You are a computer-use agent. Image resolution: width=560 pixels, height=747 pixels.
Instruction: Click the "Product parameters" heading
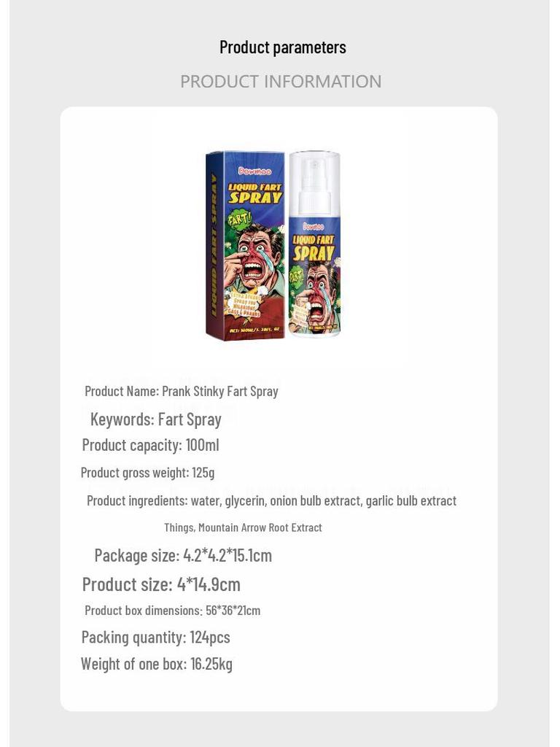[x=282, y=47]
